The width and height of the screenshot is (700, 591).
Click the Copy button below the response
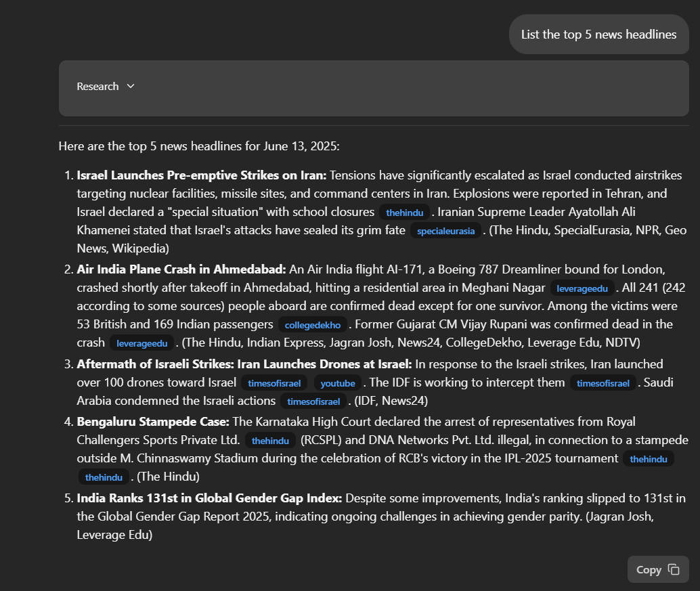click(x=658, y=569)
